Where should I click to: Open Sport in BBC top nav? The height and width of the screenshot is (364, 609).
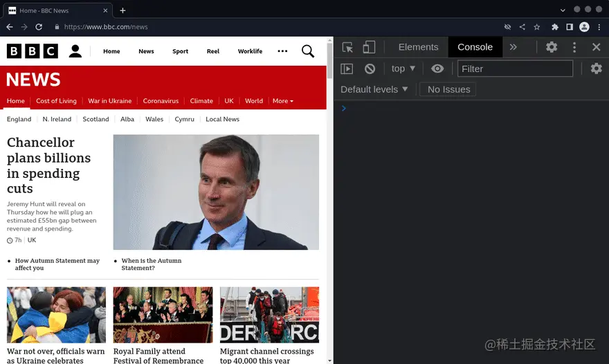point(180,51)
